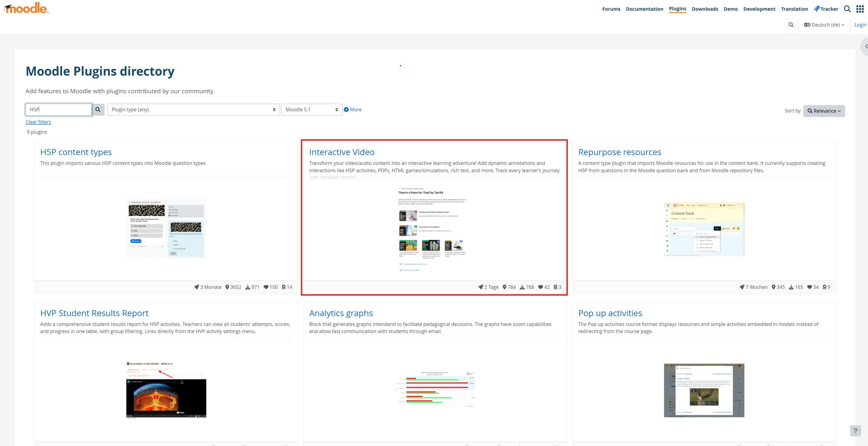Click the download icon showing 768

(x=522, y=287)
